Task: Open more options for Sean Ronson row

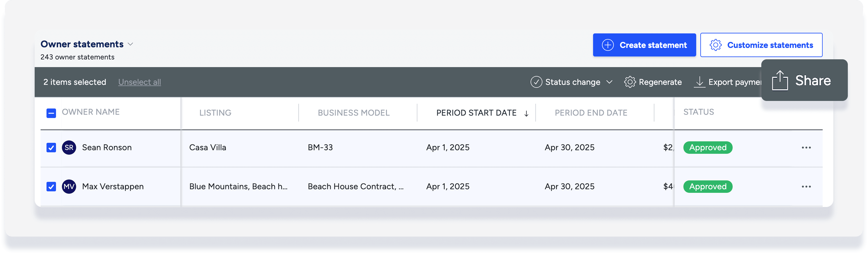Action: tap(806, 148)
